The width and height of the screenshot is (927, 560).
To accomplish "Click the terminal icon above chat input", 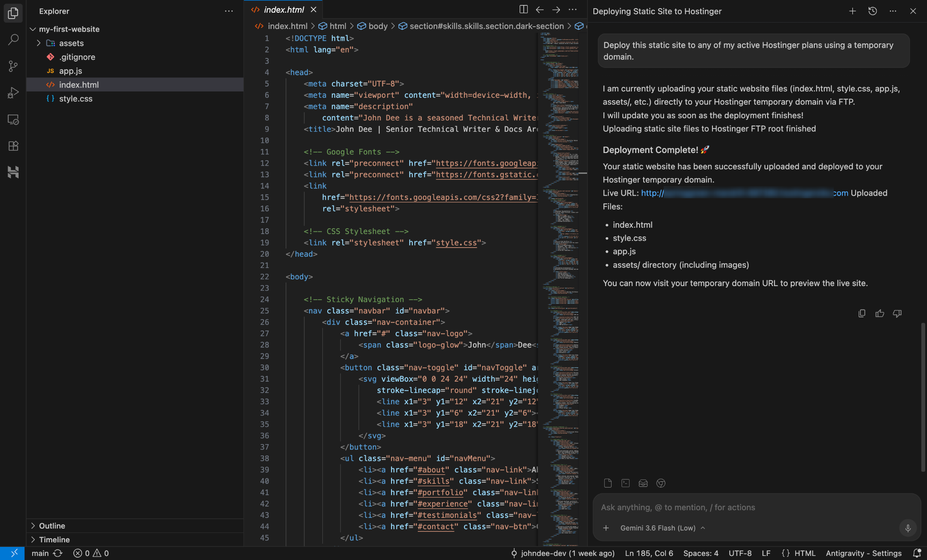I will [x=626, y=483].
